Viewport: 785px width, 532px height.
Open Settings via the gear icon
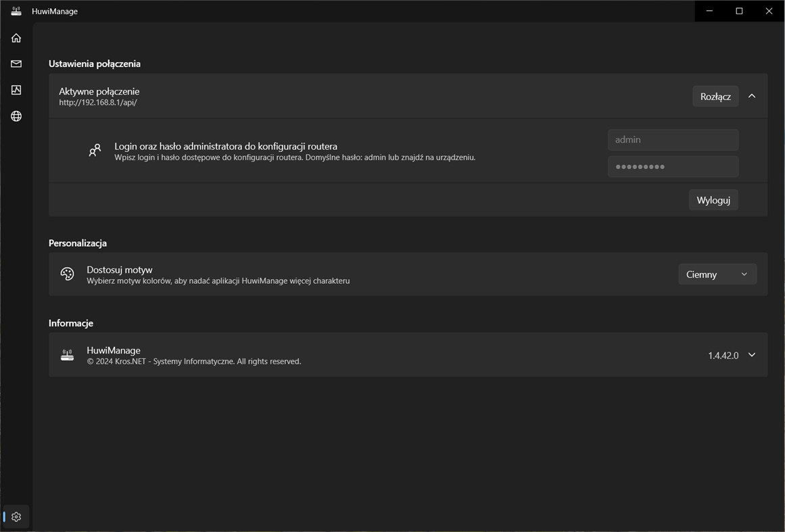coord(16,516)
